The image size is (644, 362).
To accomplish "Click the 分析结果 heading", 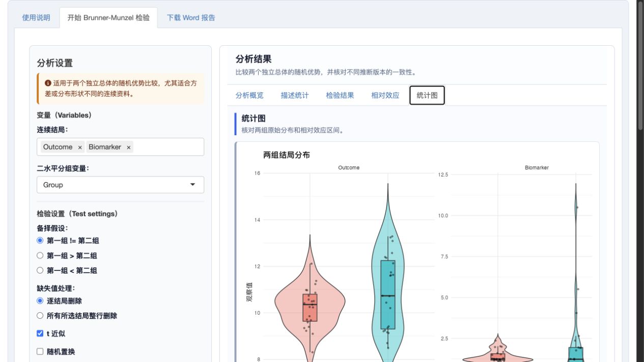I will 254,59.
